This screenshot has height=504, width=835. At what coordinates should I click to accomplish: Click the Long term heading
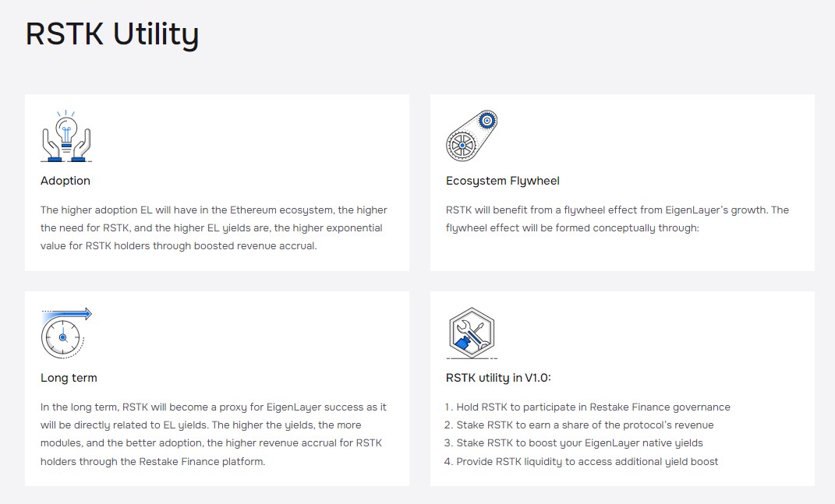pos(69,378)
